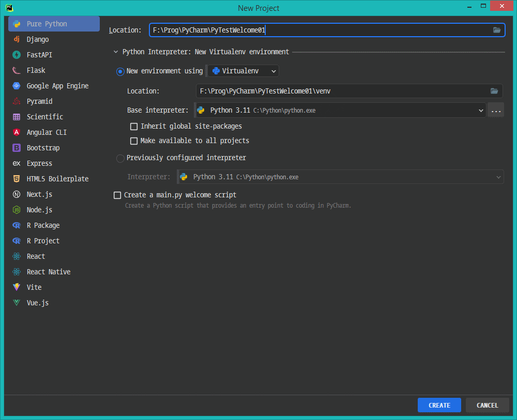Enable Inherit global site-packages checkbox
The image size is (517, 420).
[x=134, y=127]
